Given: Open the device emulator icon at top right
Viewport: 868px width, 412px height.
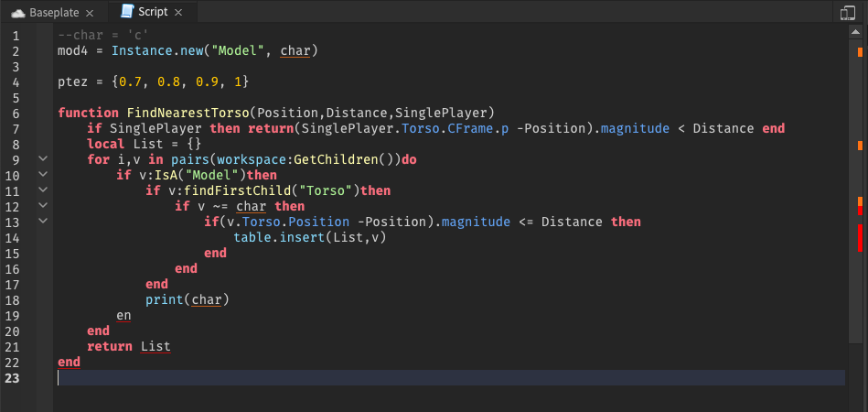Looking at the screenshot, I should (847, 13).
